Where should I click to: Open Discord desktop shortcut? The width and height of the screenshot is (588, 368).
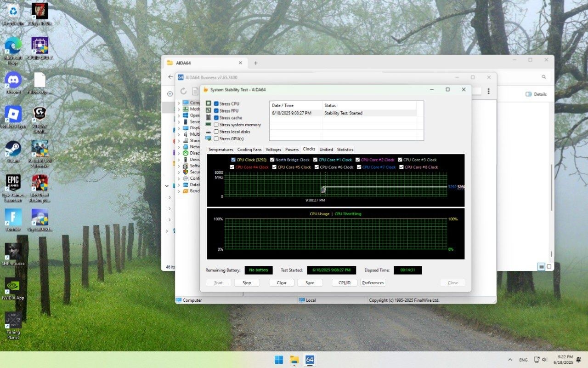(x=13, y=83)
